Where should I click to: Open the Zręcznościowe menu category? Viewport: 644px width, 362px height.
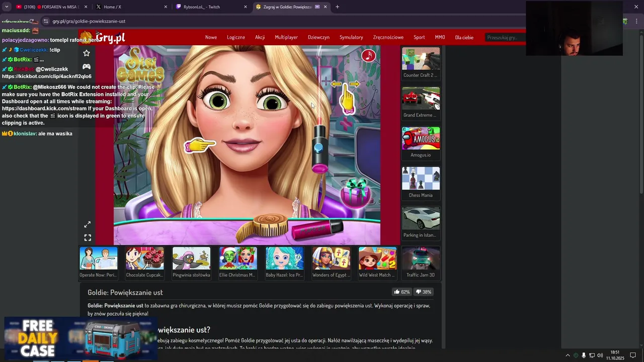tap(388, 37)
